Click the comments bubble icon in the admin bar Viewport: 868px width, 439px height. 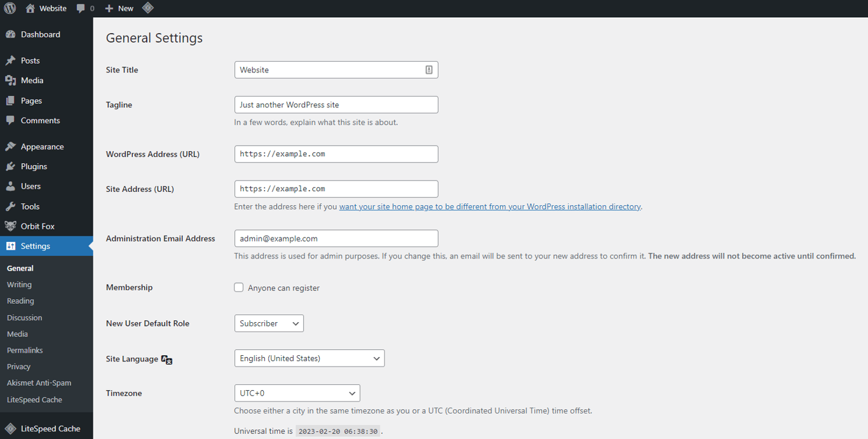[81, 8]
